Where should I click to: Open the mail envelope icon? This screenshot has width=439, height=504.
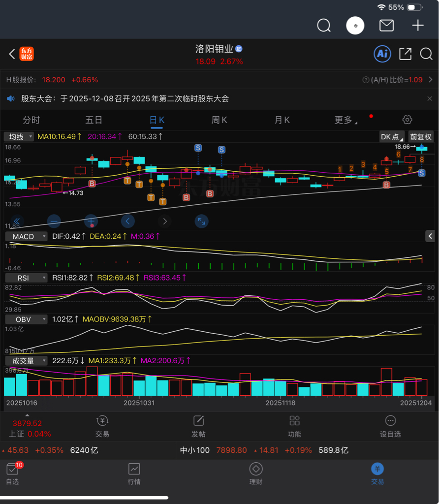387,26
